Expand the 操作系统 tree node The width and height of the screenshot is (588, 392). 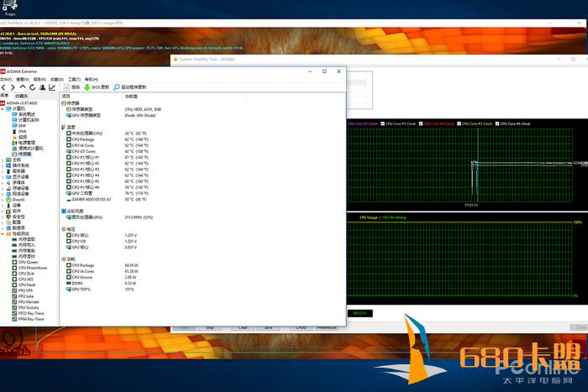(3, 165)
